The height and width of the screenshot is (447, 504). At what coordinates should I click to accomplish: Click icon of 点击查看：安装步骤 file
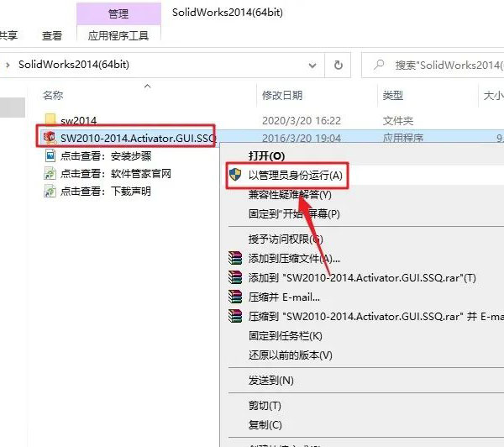tap(50, 155)
